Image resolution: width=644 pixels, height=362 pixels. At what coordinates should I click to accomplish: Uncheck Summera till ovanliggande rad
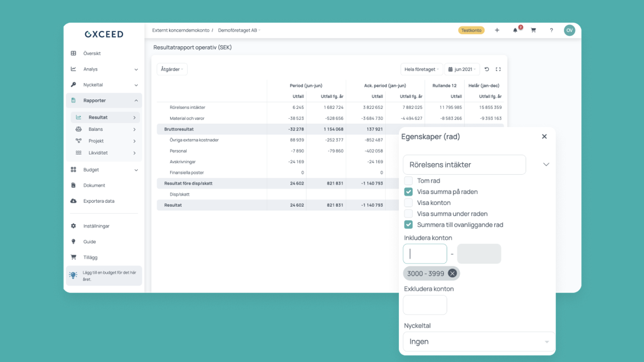408,225
